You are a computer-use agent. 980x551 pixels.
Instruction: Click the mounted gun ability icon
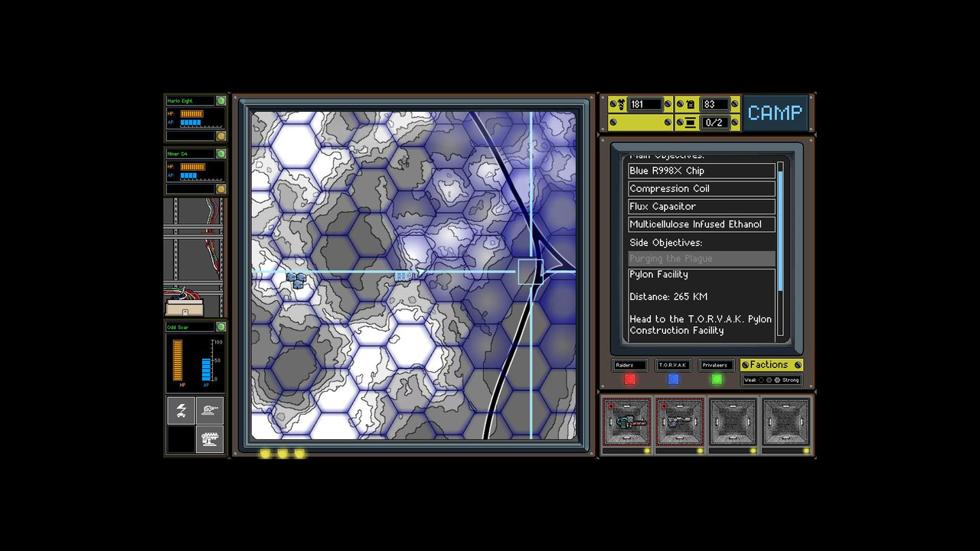(x=210, y=411)
